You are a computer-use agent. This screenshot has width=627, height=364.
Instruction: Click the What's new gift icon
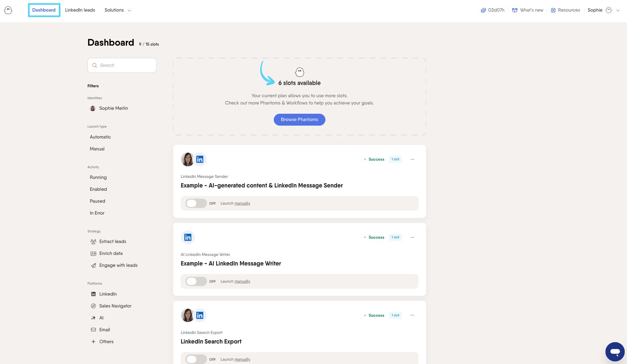pos(514,10)
